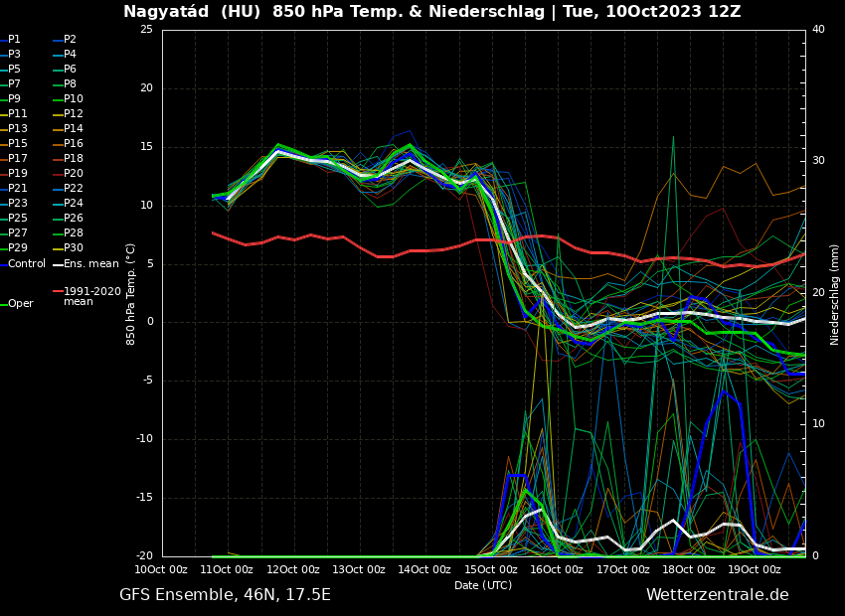
Task: Click the P30 legend entry
Action: 74,248
